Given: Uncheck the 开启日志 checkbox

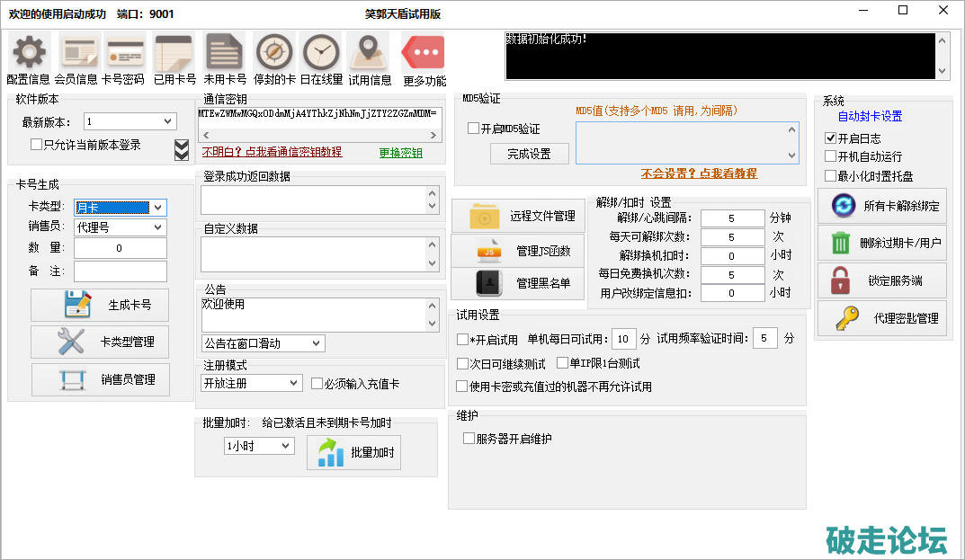Looking at the screenshot, I should pos(831,138).
